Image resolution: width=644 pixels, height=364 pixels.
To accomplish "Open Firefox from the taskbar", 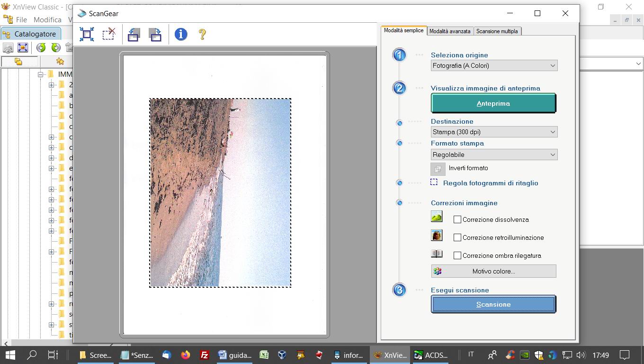I will point(185,355).
